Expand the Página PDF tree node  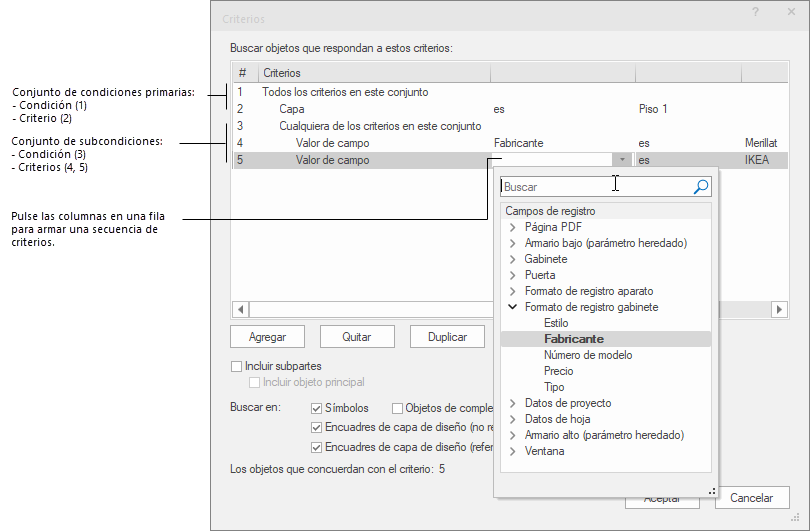point(513,227)
